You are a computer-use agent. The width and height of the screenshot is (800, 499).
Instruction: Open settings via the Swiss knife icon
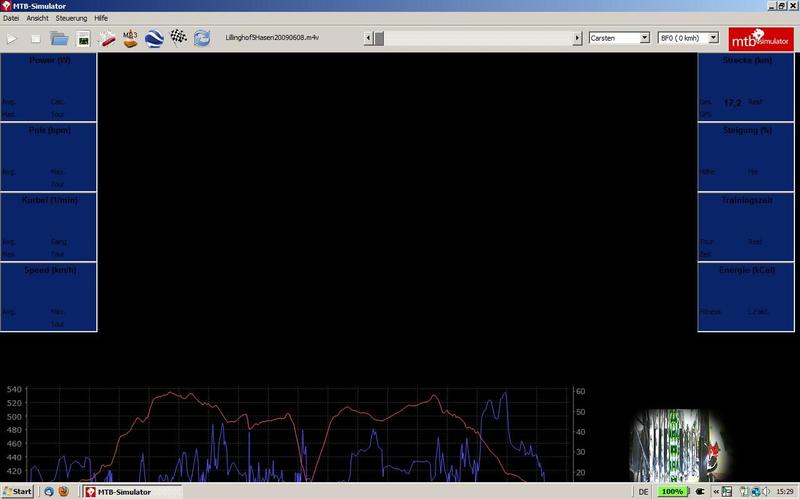click(107, 38)
